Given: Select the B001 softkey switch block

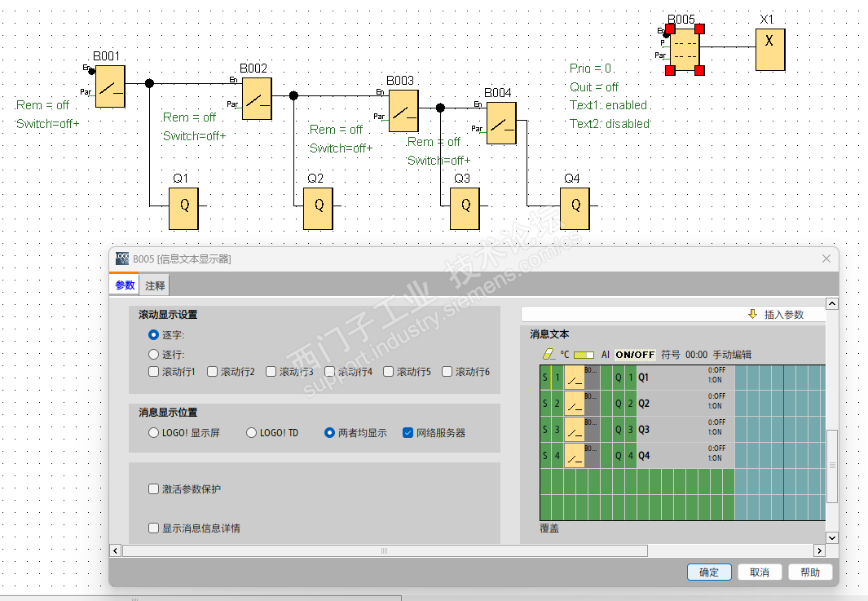Looking at the screenshot, I should 110,86.
